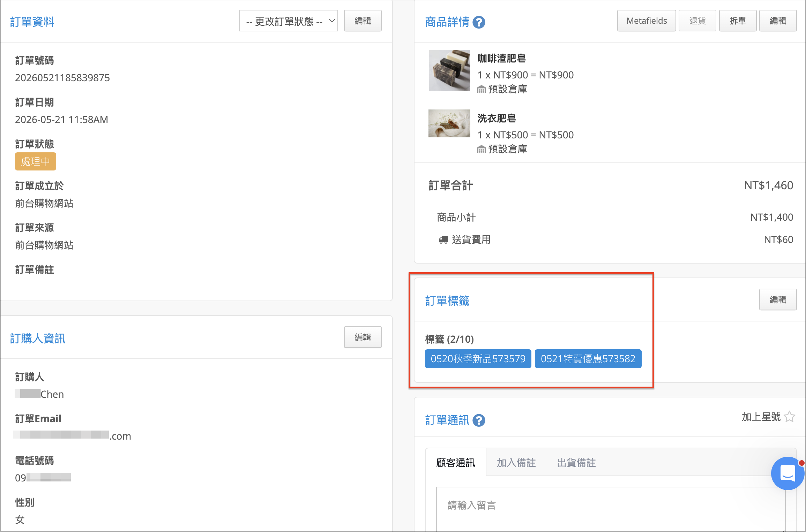The height and width of the screenshot is (532, 806).
Task: Click the delivery truck icon by 送貨費用
Action: 443,240
